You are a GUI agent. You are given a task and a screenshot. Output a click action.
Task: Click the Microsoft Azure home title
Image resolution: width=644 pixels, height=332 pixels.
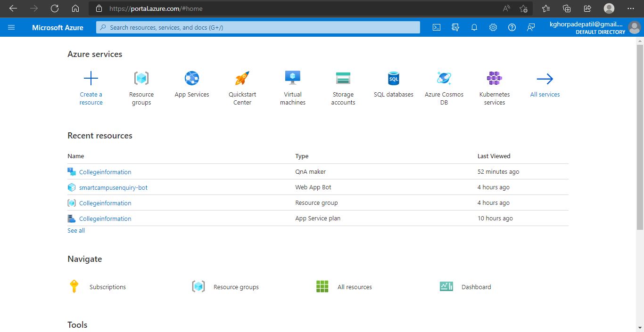(x=58, y=27)
